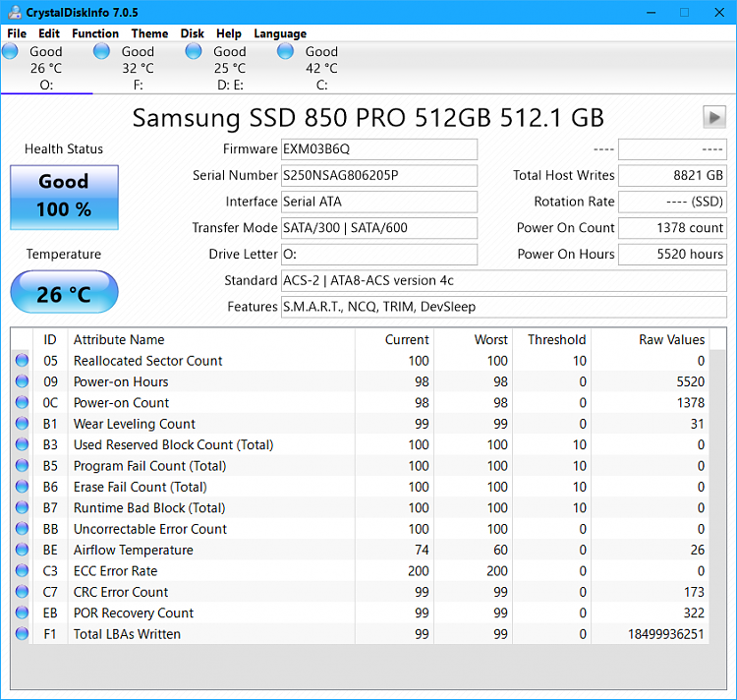Click Power On Hours value 5520 hours

[672, 255]
